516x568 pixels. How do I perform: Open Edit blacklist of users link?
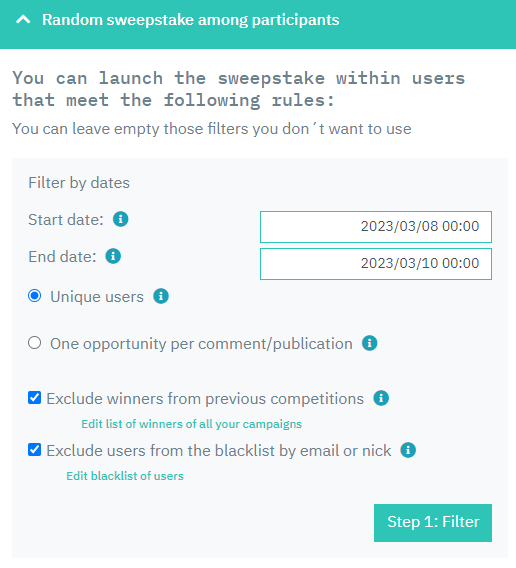coord(125,476)
